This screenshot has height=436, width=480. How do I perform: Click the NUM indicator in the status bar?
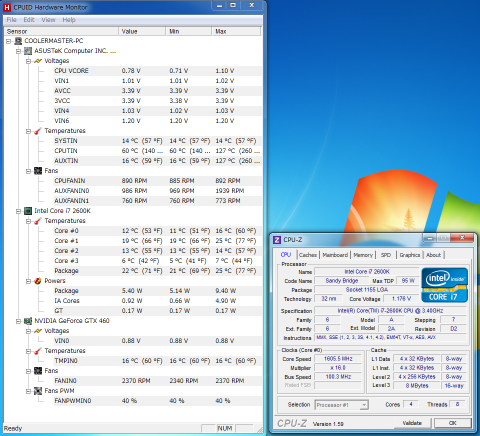[225, 428]
